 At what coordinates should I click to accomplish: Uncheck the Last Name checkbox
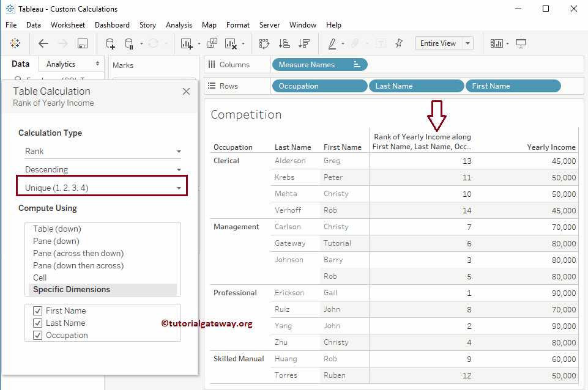[37, 323]
